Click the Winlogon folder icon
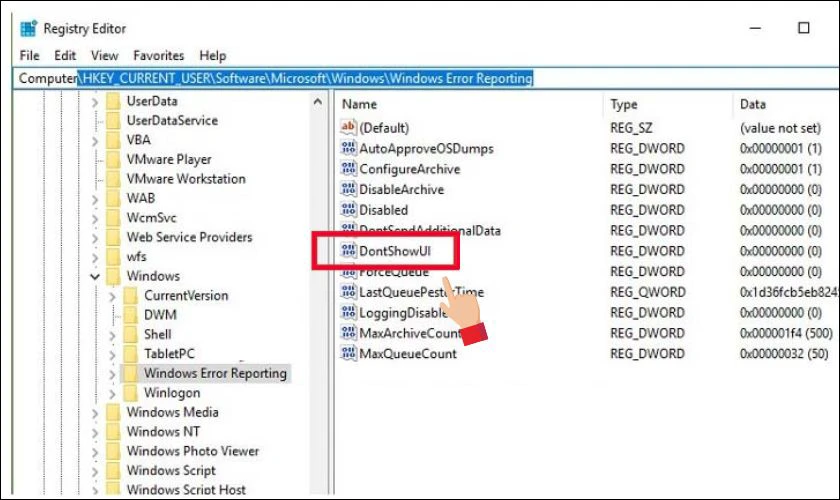The image size is (840, 500). point(130,393)
